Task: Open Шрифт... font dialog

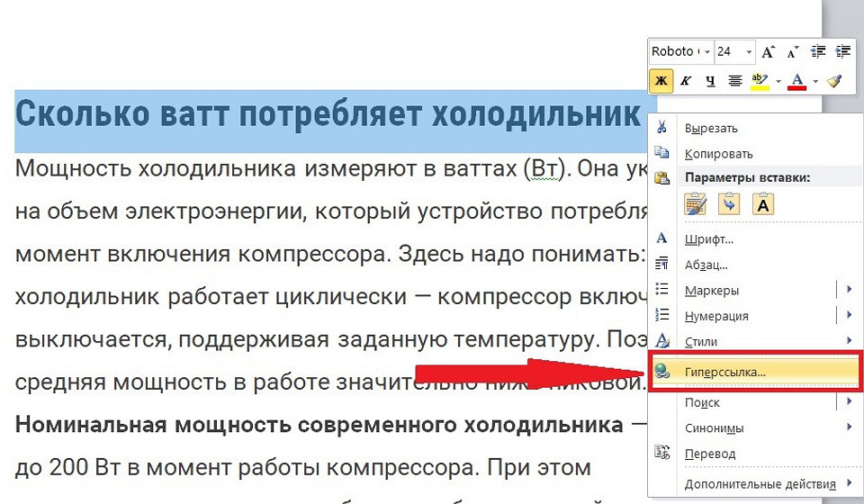Action: 708,239
